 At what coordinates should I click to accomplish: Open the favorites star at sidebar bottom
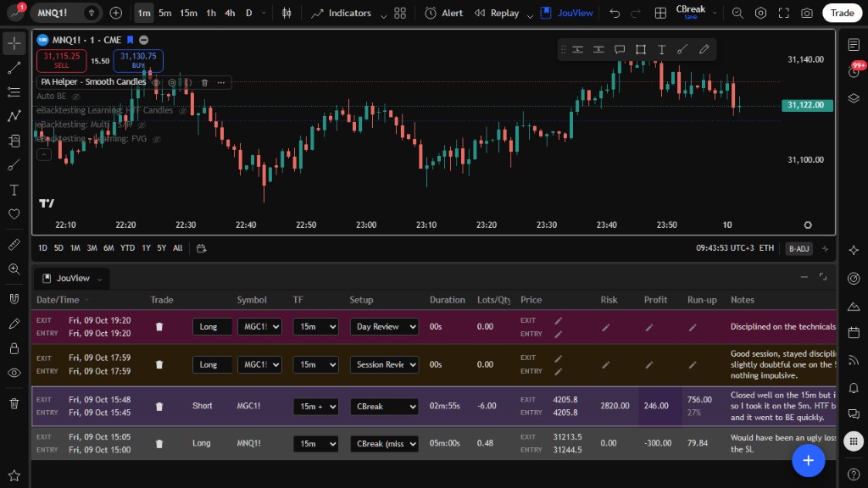pos(14,475)
